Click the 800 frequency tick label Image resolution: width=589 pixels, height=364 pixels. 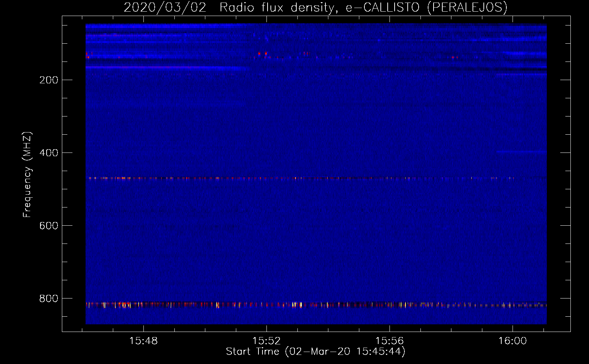[x=49, y=298]
